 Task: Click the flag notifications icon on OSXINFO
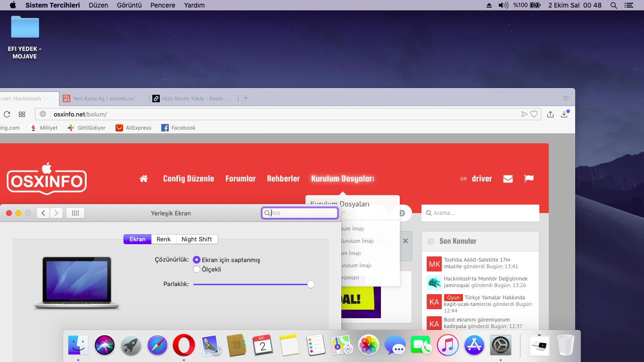pyautogui.click(x=529, y=179)
